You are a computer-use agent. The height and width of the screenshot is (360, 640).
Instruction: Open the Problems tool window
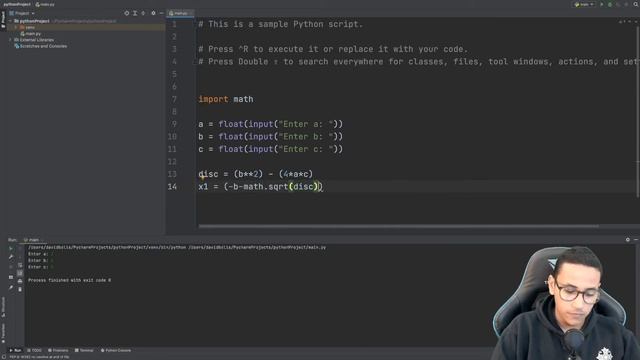point(58,350)
